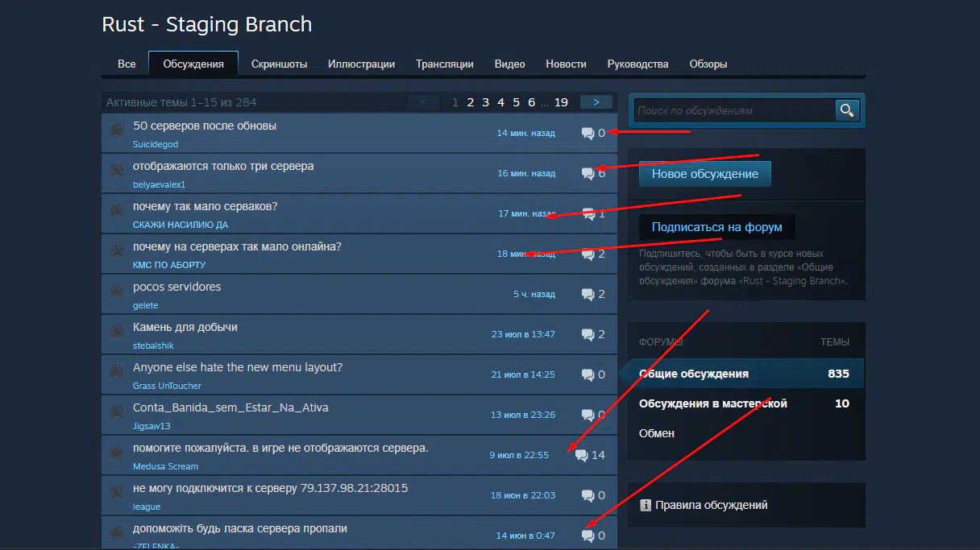Screen dimensions: 980x550
Task: Click the topic icon beside "допоможіть будь ласка сервера пропали"
Action: click(x=117, y=533)
